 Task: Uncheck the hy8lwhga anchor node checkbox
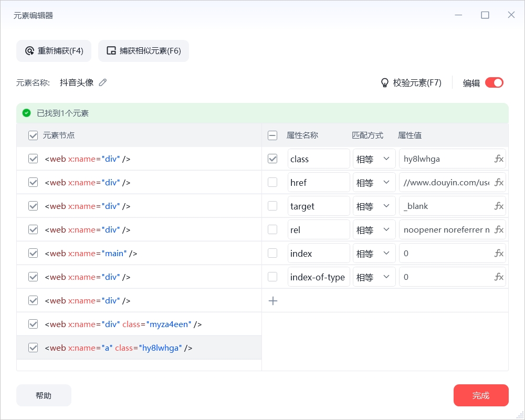tap(33, 348)
